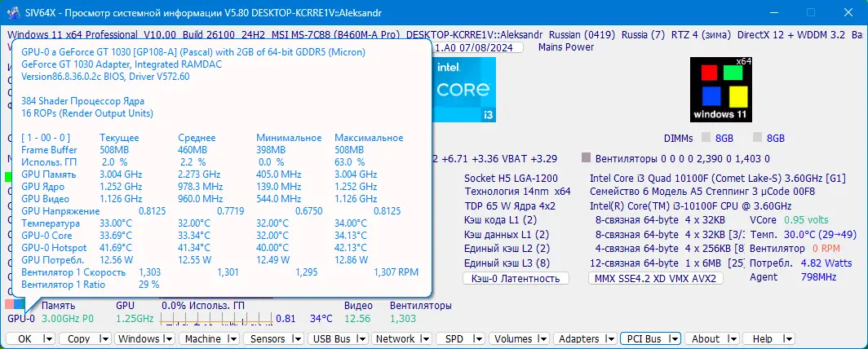
Task: Click the DIMMs label
Action: pyautogui.click(x=680, y=139)
